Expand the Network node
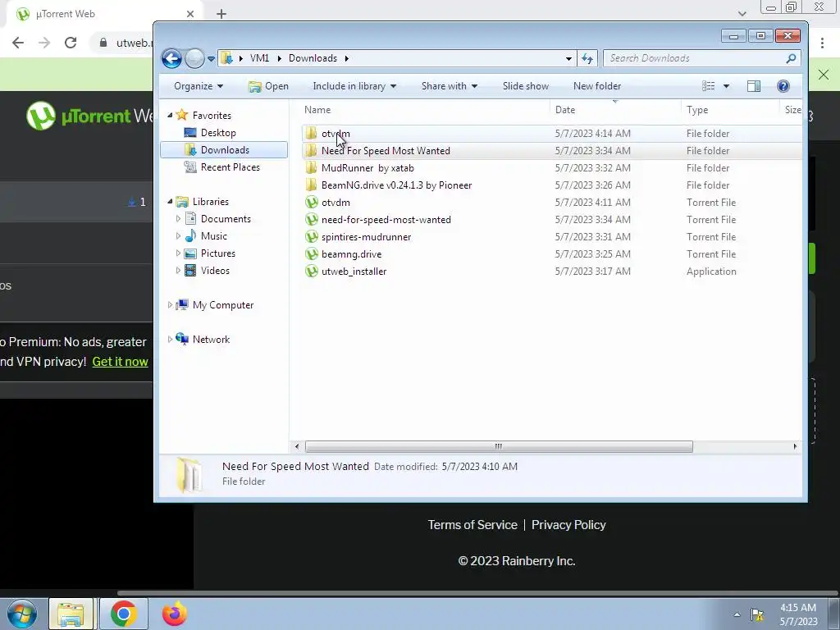 170,339
